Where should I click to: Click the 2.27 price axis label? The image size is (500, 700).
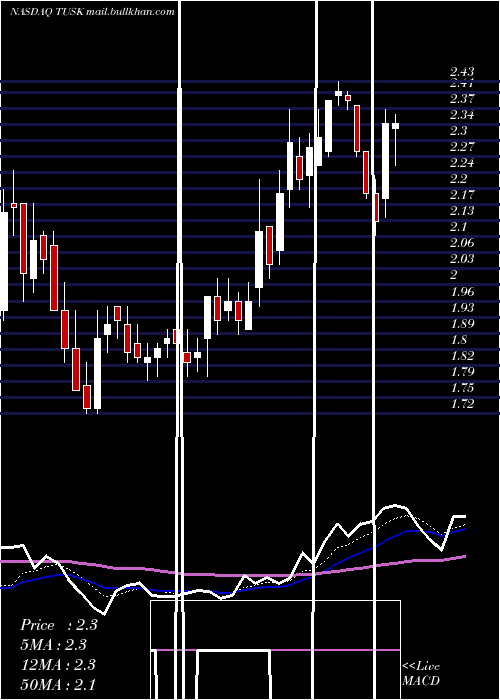pos(462,147)
